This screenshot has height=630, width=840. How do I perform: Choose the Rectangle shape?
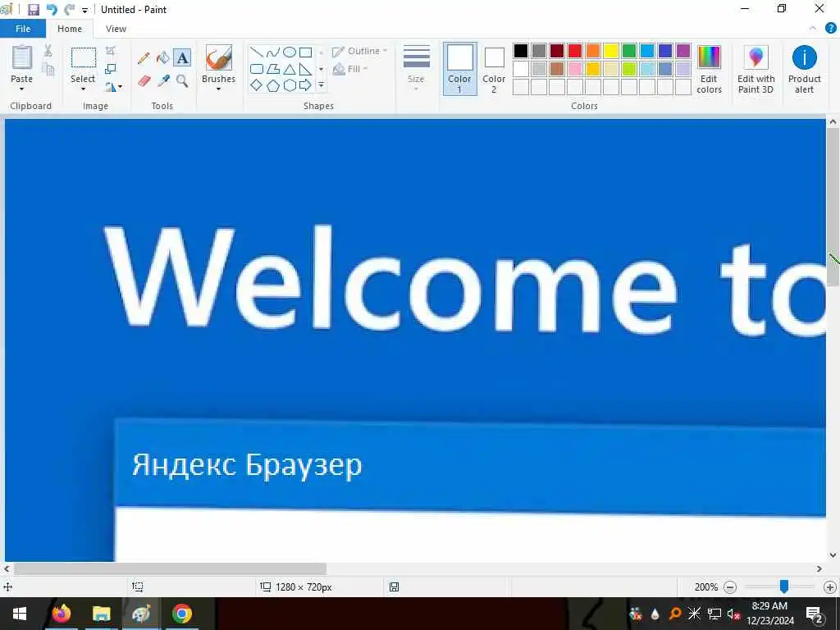click(x=305, y=52)
